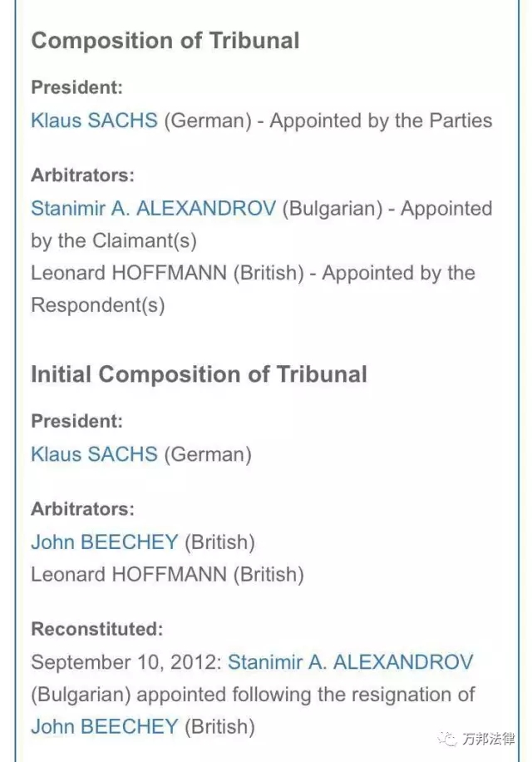
Task: Open Stanimir A. ALEXANDROV link under current Arbitrators
Action: [154, 208]
